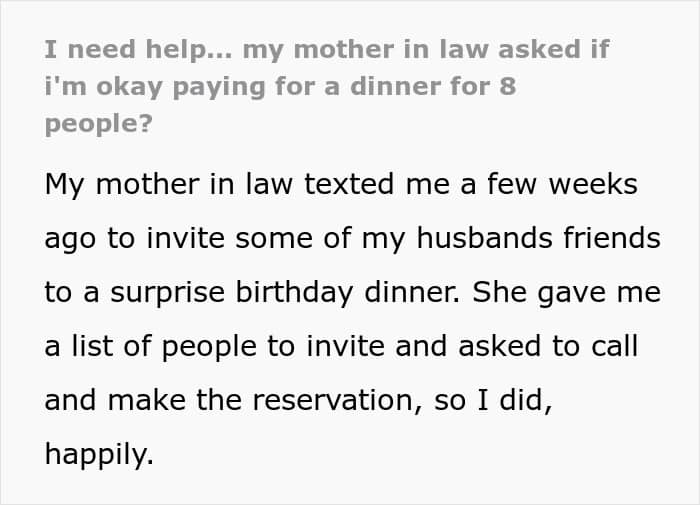Click the words 'asked to call'
Screen dimensions: 700x505
pos(548,346)
